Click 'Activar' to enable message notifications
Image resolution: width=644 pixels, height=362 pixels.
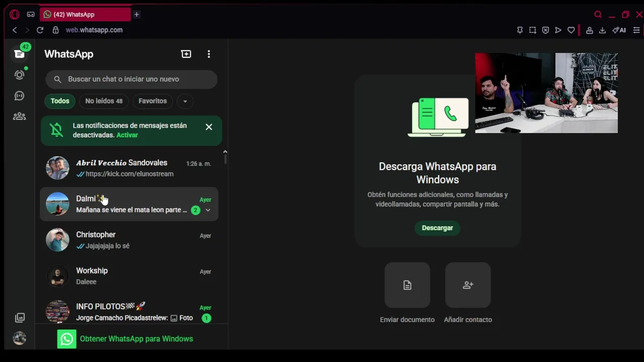127,135
